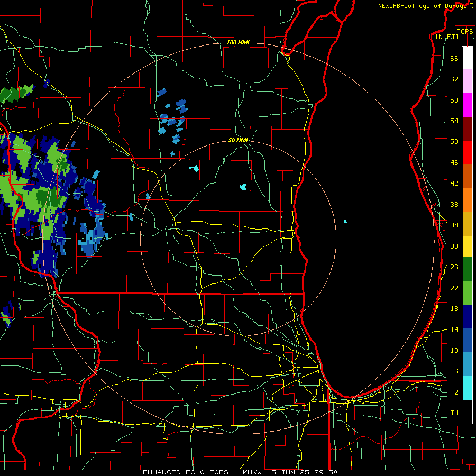Click the magenta legend color band
476x476 pixels.
(467, 105)
